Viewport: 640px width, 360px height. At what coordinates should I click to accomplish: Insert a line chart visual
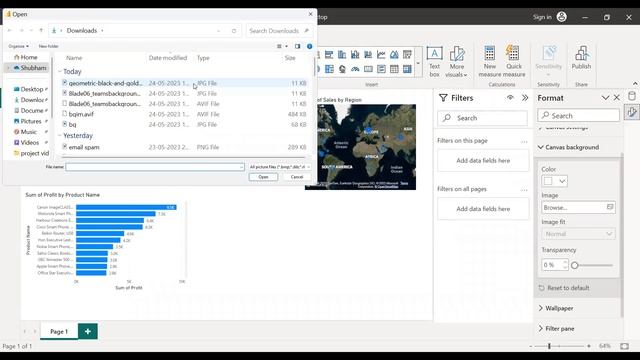pos(381,55)
